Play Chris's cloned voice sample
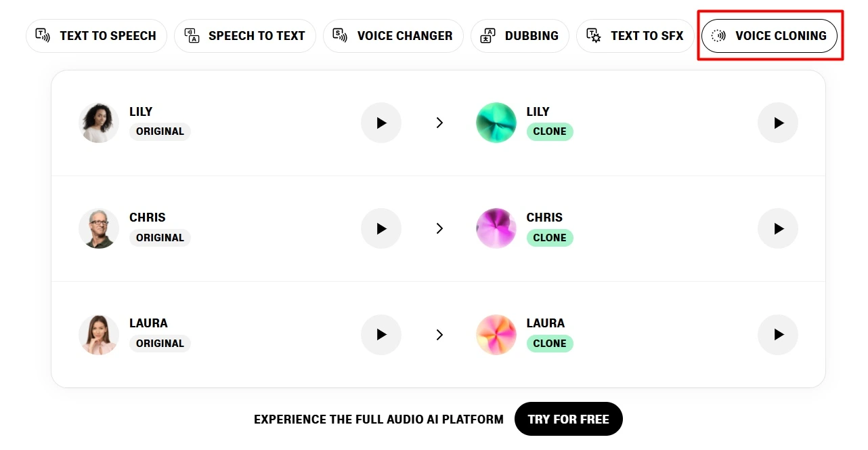868x450 pixels. click(778, 228)
